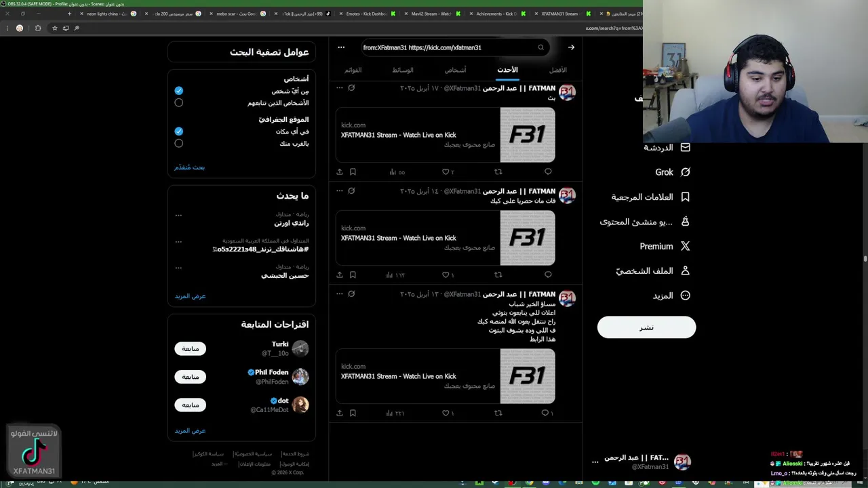Click 'عرض المزيد' under follow suggestions
Screen dimensions: 868x488
point(190,431)
